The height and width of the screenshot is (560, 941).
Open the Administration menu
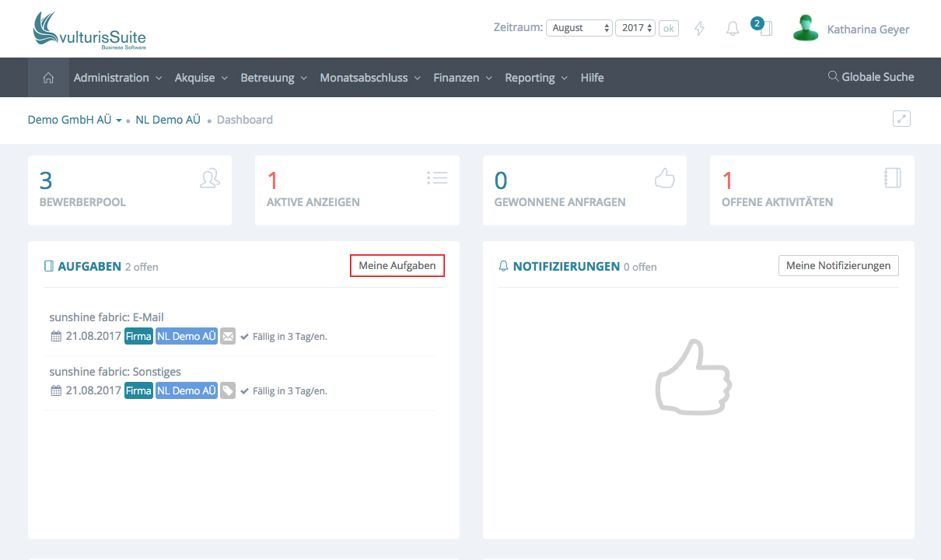pyautogui.click(x=117, y=78)
